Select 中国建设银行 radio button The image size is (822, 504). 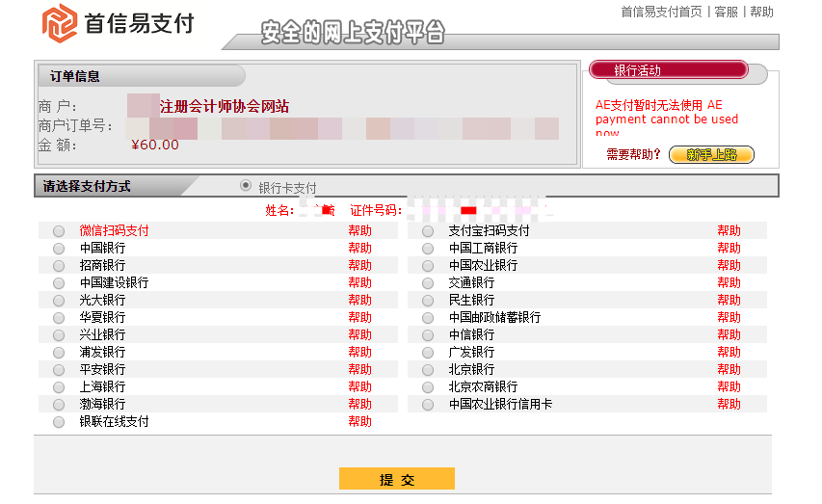[59, 283]
